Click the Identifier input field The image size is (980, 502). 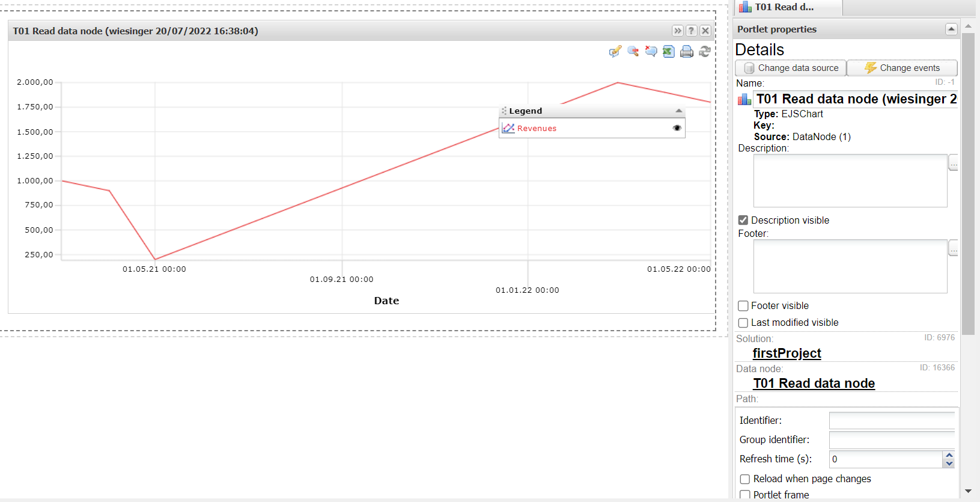click(892, 420)
